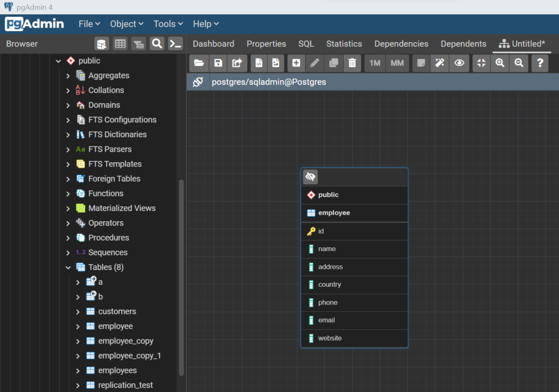This screenshot has height=392, width=559.
Task: Add a new table to the ERD
Action: (296, 63)
